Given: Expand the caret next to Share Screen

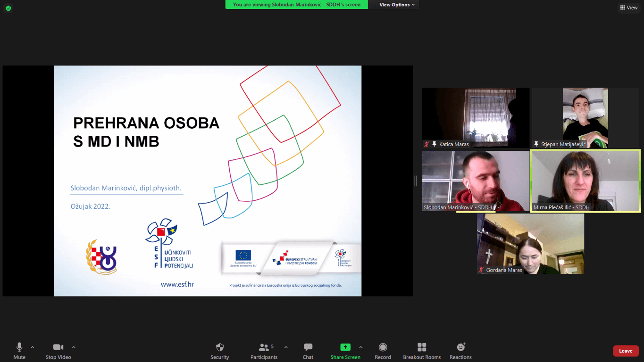Looking at the screenshot, I should pos(361,347).
